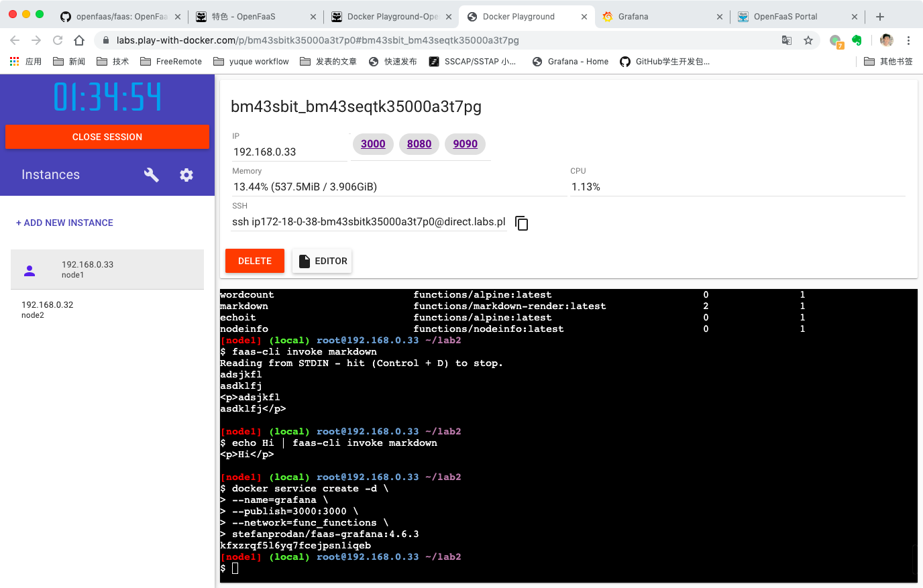This screenshot has height=588, width=923.
Task: Open the 技术 bookmarks folder
Action: [113, 61]
